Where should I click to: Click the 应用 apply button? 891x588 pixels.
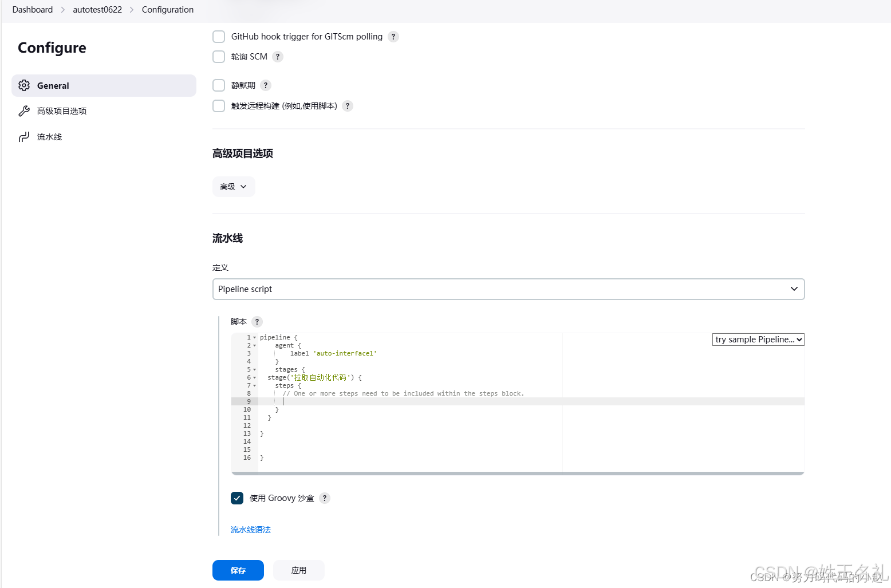[x=299, y=570]
